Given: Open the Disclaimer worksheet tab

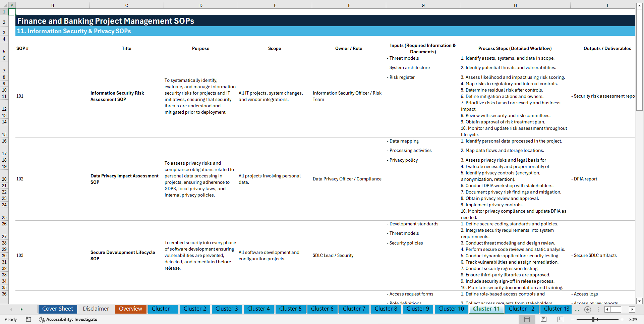Looking at the screenshot, I should 96,309.
